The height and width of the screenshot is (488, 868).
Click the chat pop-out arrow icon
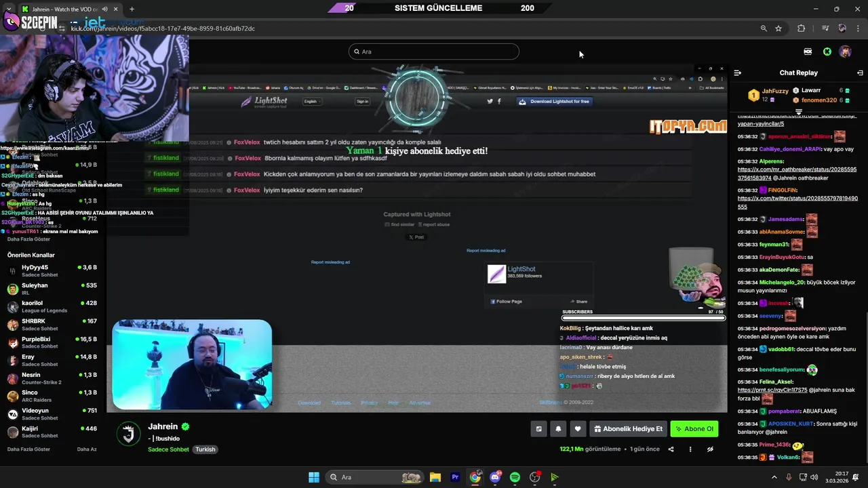[860, 73]
